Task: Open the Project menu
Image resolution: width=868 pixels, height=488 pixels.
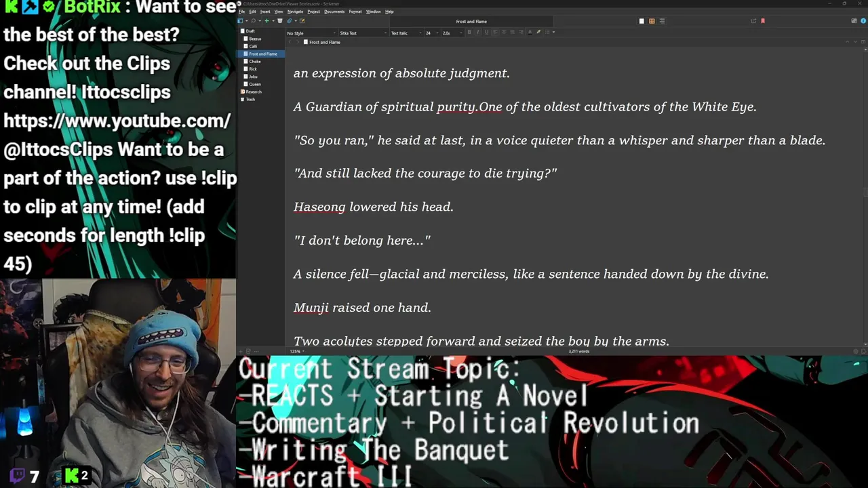Action: pyautogui.click(x=313, y=12)
